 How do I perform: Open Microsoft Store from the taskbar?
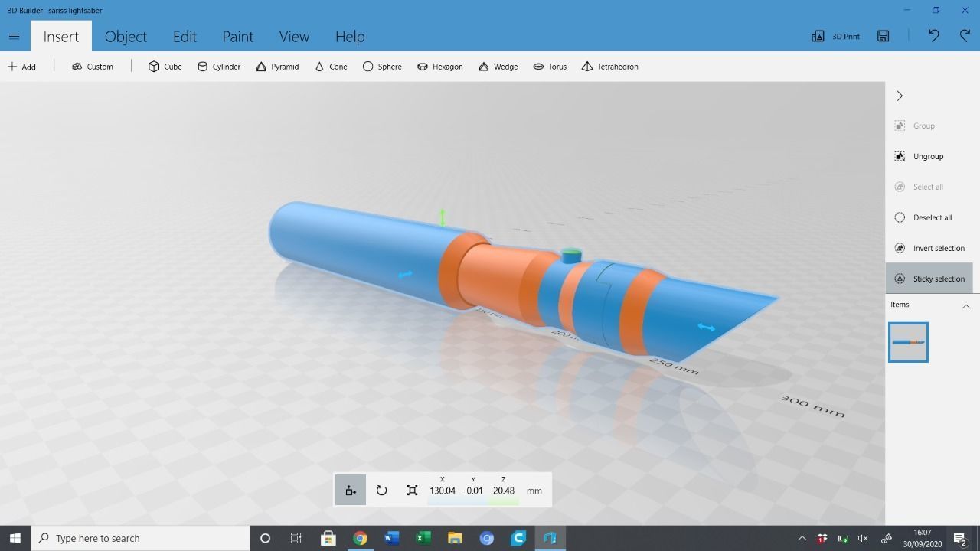pyautogui.click(x=328, y=538)
